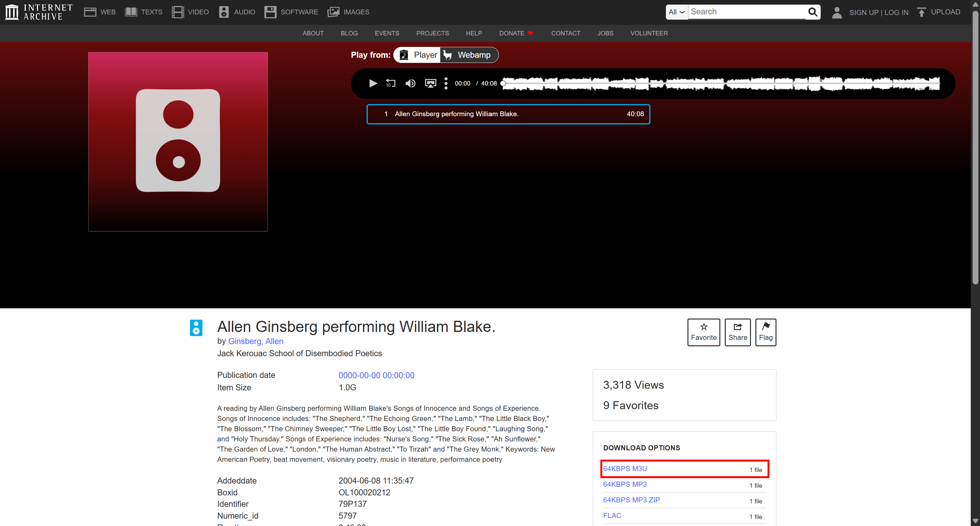
Task: Open the All search scope dropdown
Action: 677,12
